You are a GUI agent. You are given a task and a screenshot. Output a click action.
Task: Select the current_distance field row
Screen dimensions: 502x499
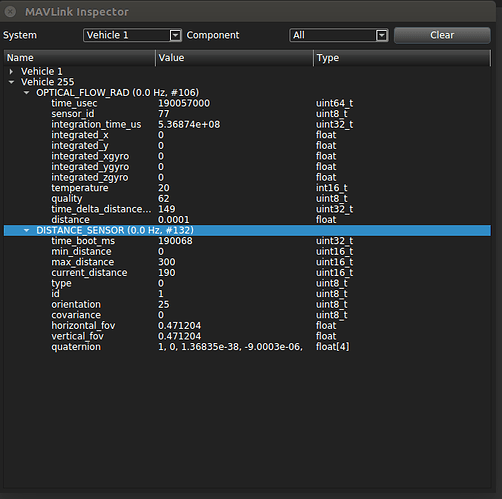click(x=247, y=273)
